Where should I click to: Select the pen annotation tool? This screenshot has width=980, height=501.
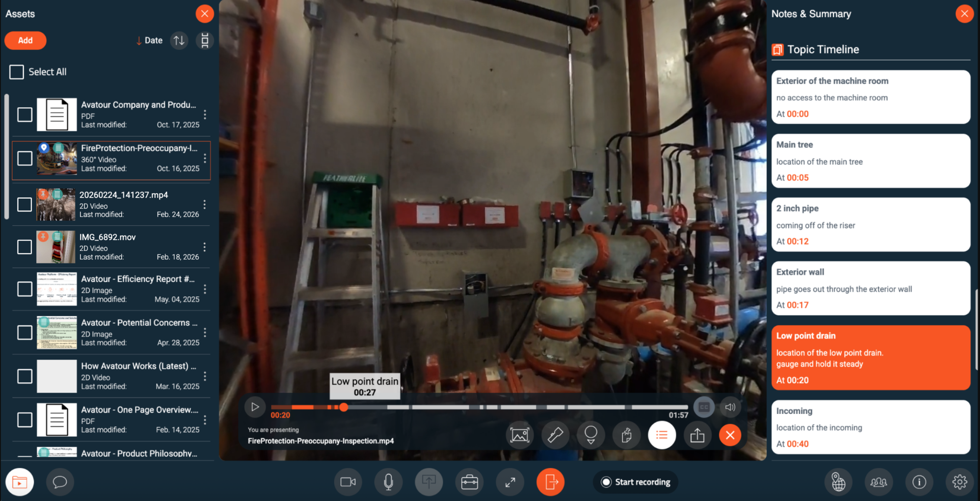(x=555, y=435)
